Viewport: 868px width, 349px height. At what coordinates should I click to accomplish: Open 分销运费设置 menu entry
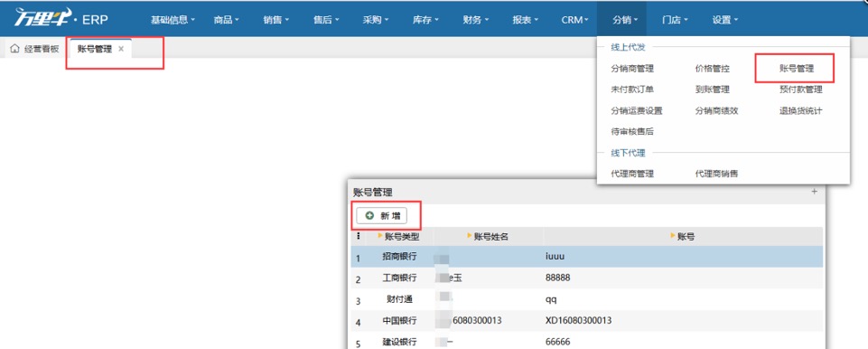click(x=637, y=110)
